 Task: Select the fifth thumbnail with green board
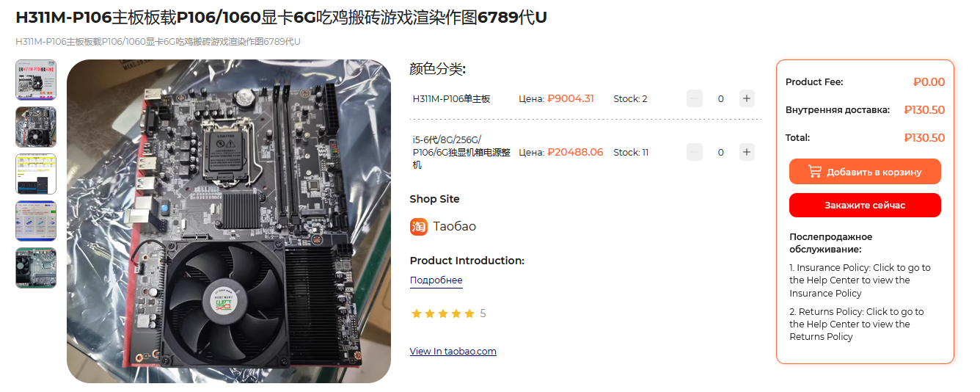pyautogui.click(x=36, y=268)
